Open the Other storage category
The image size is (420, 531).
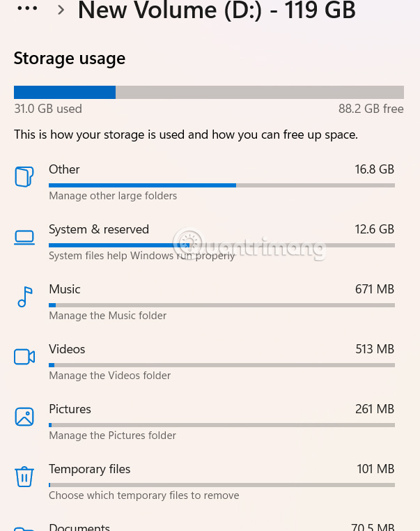click(64, 169)
